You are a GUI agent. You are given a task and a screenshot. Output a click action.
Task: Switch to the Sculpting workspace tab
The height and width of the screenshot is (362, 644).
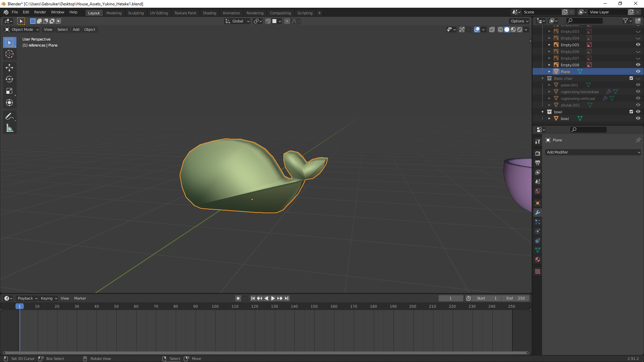[x=136, y=13]
